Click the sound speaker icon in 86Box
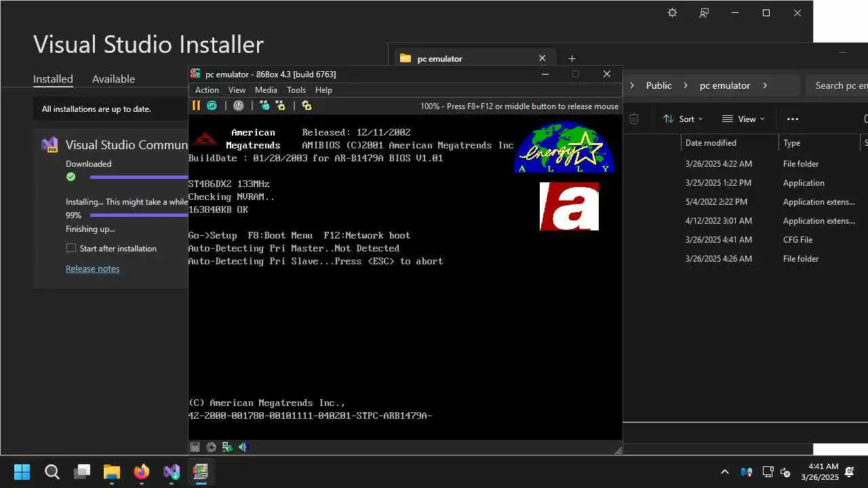The height and width of the screenshot is (488, 868). tap(243, 447)
